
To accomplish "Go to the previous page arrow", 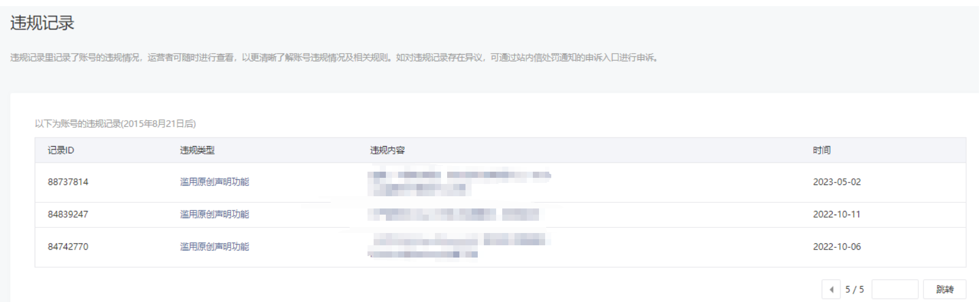I will tap(831, 289).
